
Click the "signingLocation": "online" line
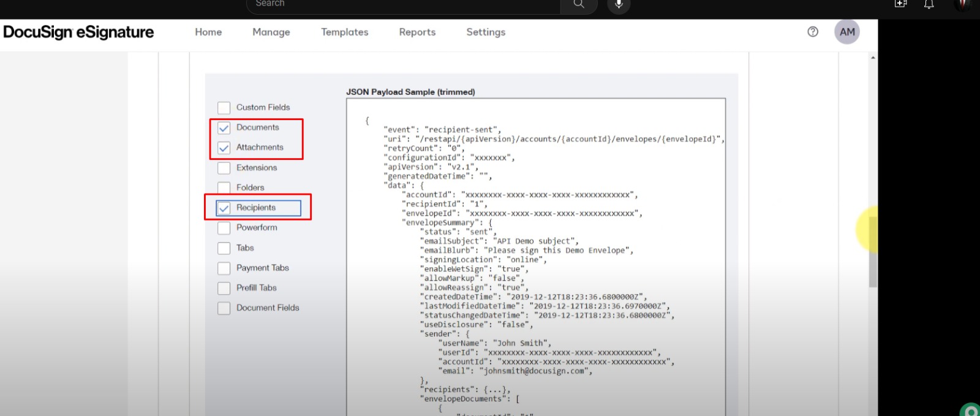[483, 260]
